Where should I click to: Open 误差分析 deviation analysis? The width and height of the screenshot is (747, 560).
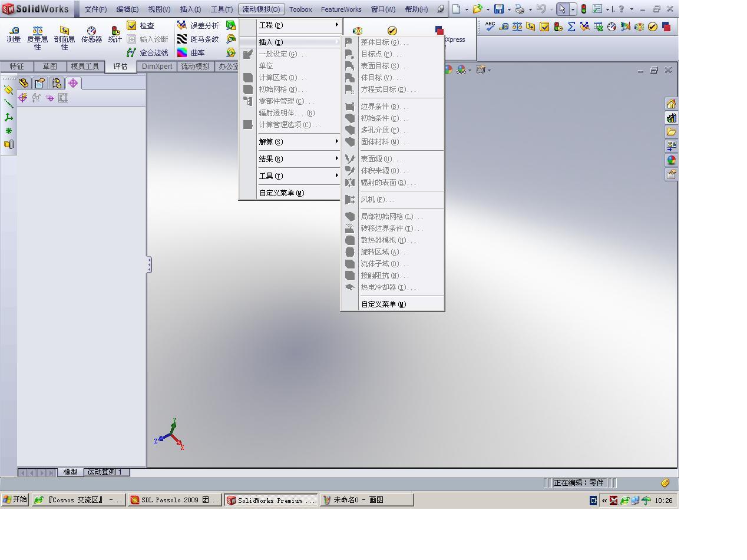point(198,25)
